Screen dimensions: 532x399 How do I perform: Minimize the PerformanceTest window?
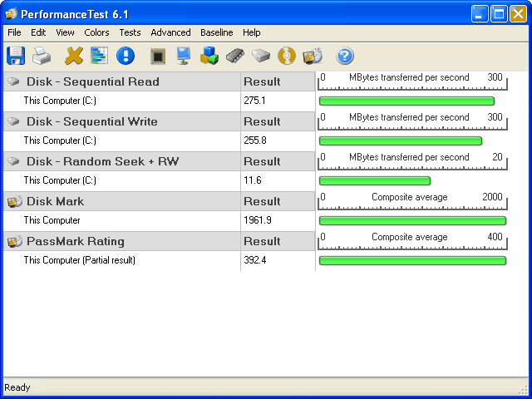480,14
